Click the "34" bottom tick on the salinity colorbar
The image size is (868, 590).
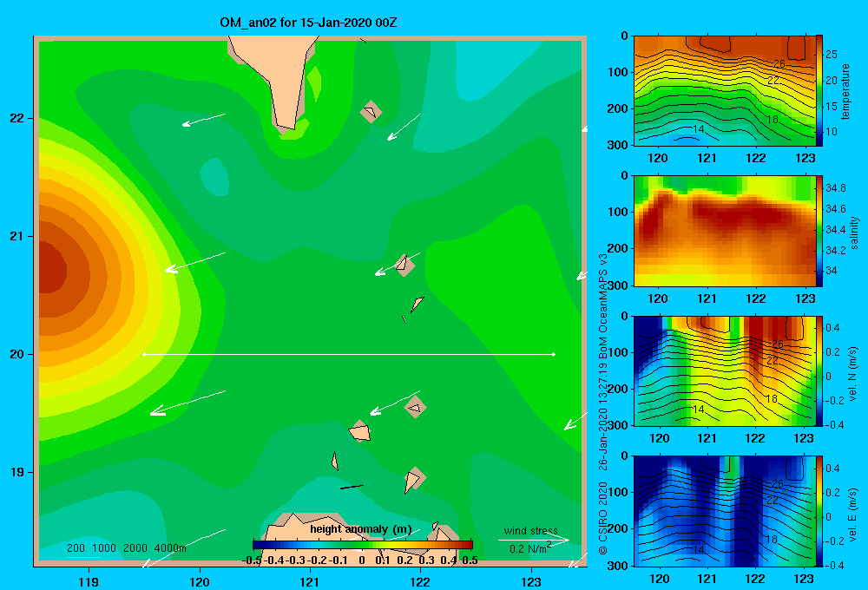[832, 271]
